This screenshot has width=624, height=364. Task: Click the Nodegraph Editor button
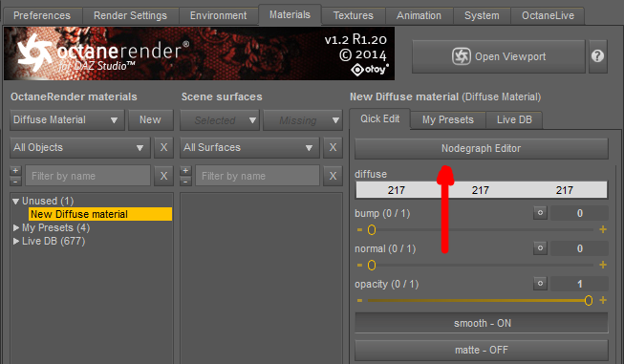pyautogui.click(x=482, y=148)
